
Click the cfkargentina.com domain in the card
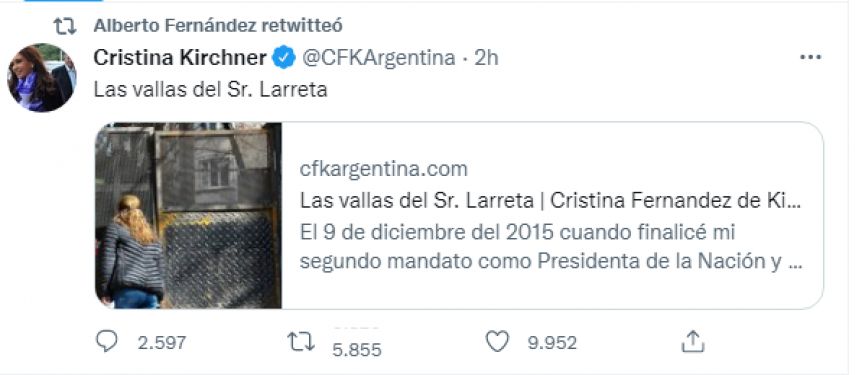coord(384,169)
